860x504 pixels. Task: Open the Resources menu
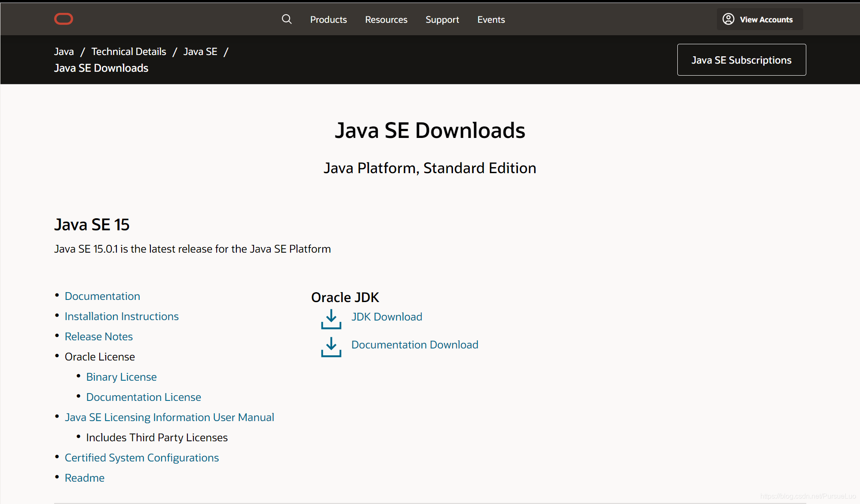pyautogui.click(x=386, y=20)
